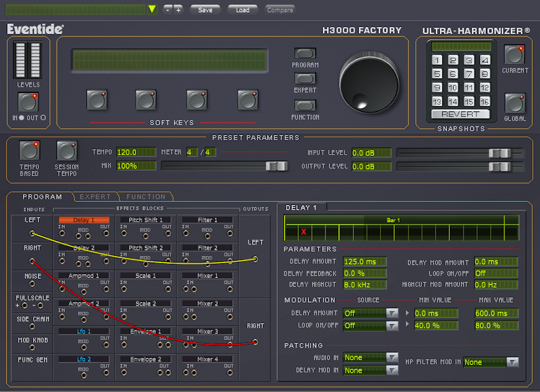The image size is (540, 392).
Task: Expand Loop On/Off min/max arrow
Action: (407, 324)
